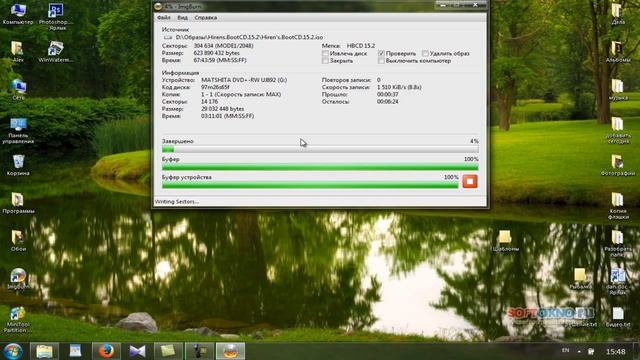Open the Файл menu

pyautogui.click(x=164, y=18)
